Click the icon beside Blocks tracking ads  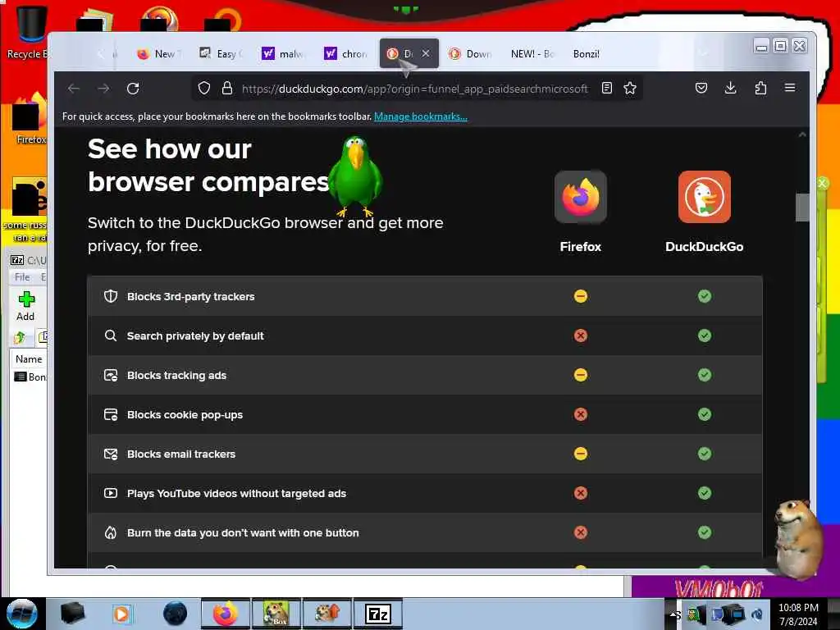111,375
